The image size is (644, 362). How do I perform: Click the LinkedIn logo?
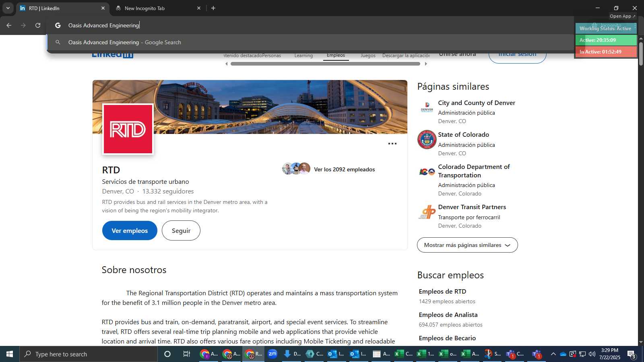[113, 55]
